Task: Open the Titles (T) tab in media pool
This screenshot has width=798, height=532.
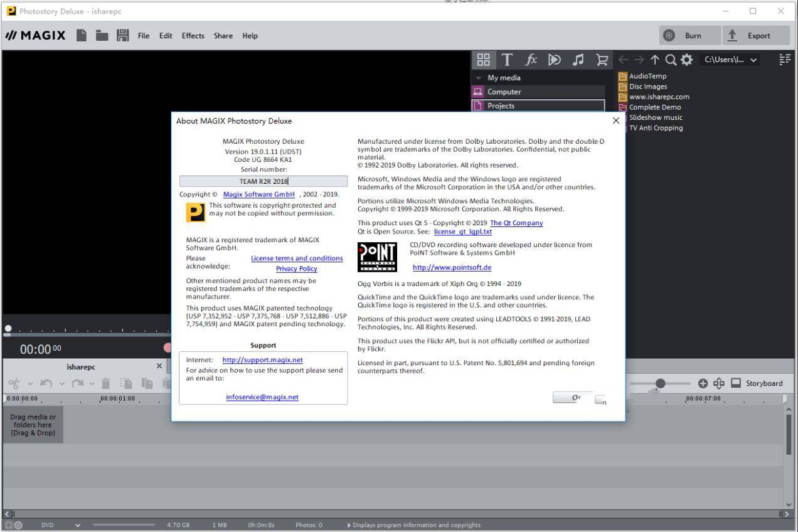Action: tap(507, 60)
